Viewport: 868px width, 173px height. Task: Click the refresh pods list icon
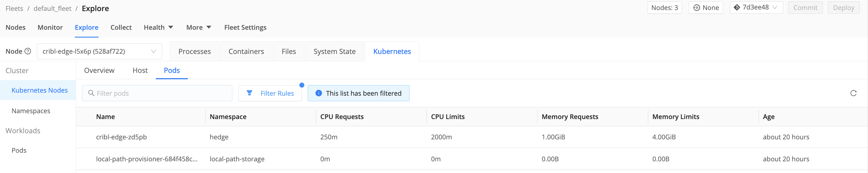pyautogui.click(x=853, y=93)
